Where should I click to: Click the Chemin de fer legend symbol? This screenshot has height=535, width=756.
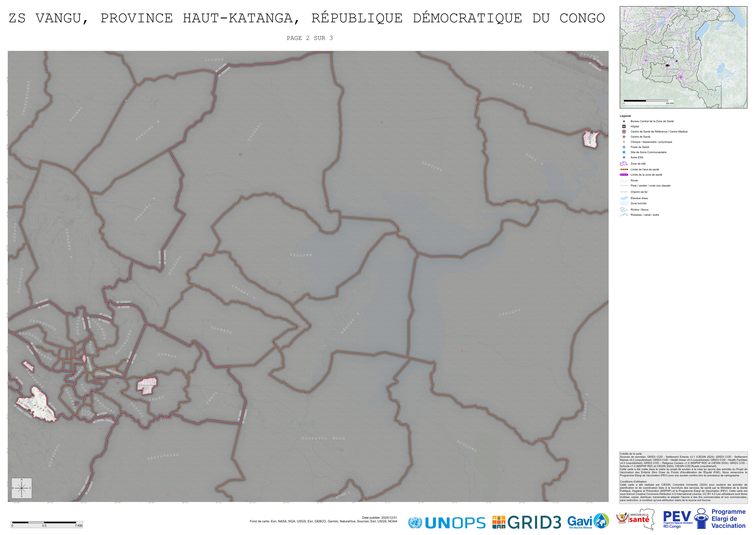click(624, 192)
